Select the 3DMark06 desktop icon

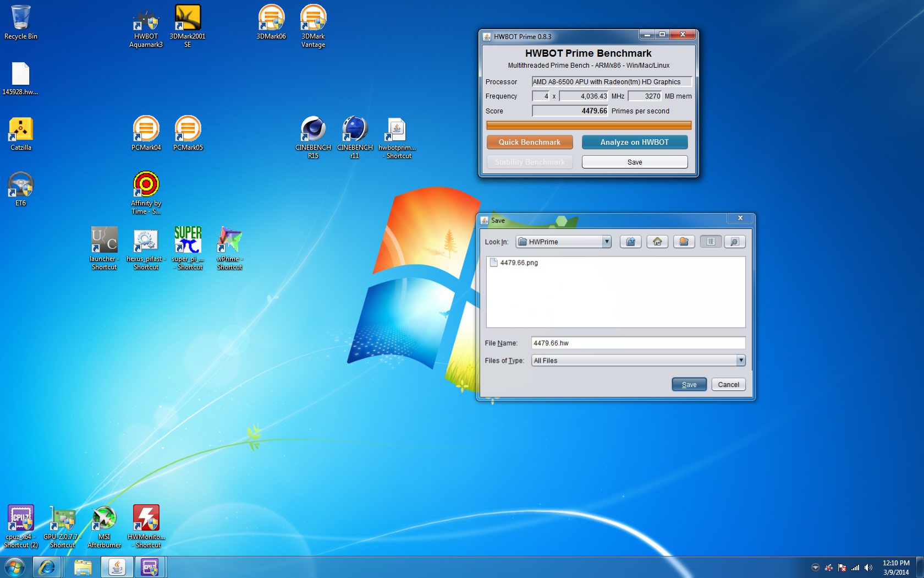click(x=271, y=23)
